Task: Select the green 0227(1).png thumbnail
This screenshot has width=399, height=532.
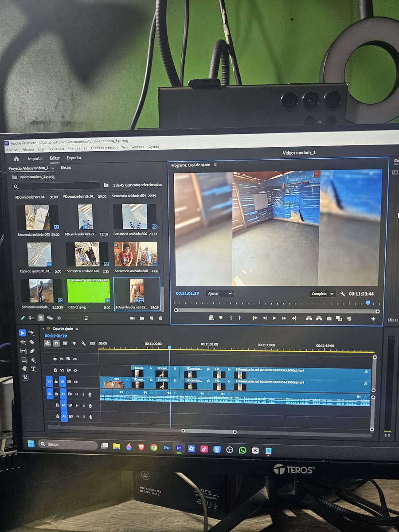Action: click(89, 290)
